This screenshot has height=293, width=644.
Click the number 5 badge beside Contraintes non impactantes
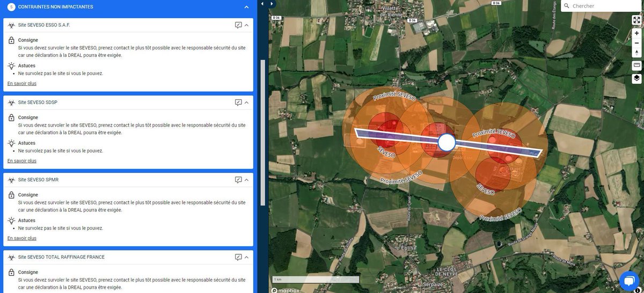[12, 7]
